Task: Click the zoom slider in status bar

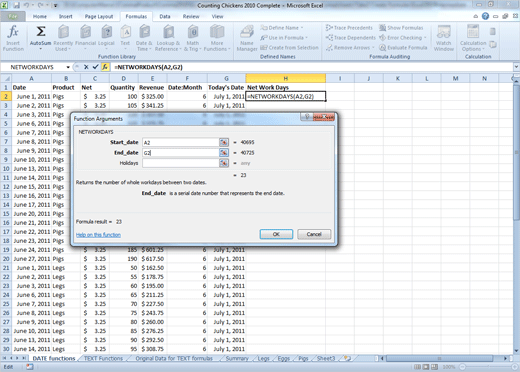Action: (x=487, y=367)
